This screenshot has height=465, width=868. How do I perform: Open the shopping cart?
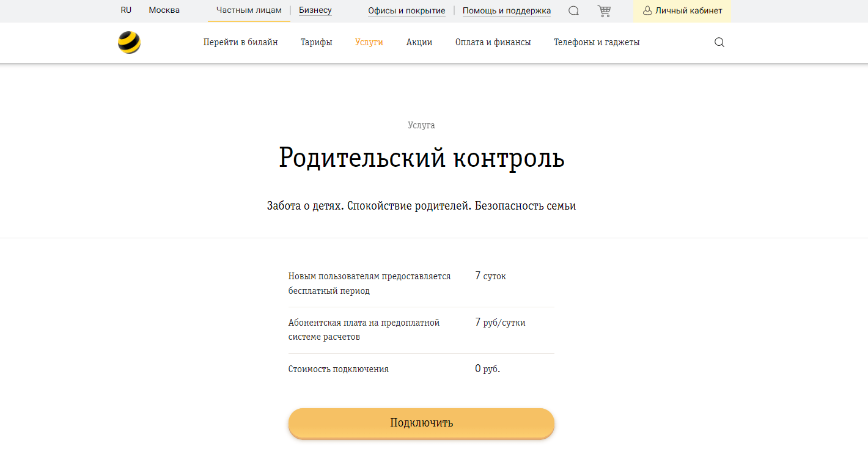[x=604, y=10]
